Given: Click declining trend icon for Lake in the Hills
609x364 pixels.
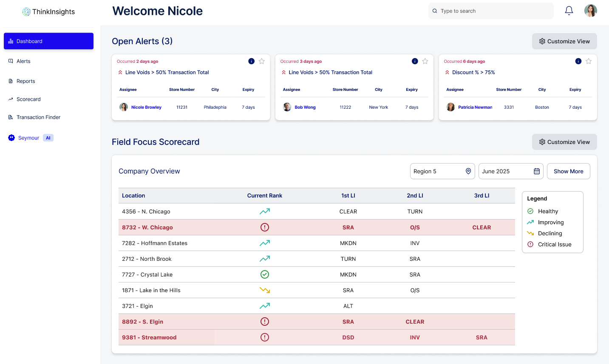Looking at the screenshot, I should pos(264,290).
